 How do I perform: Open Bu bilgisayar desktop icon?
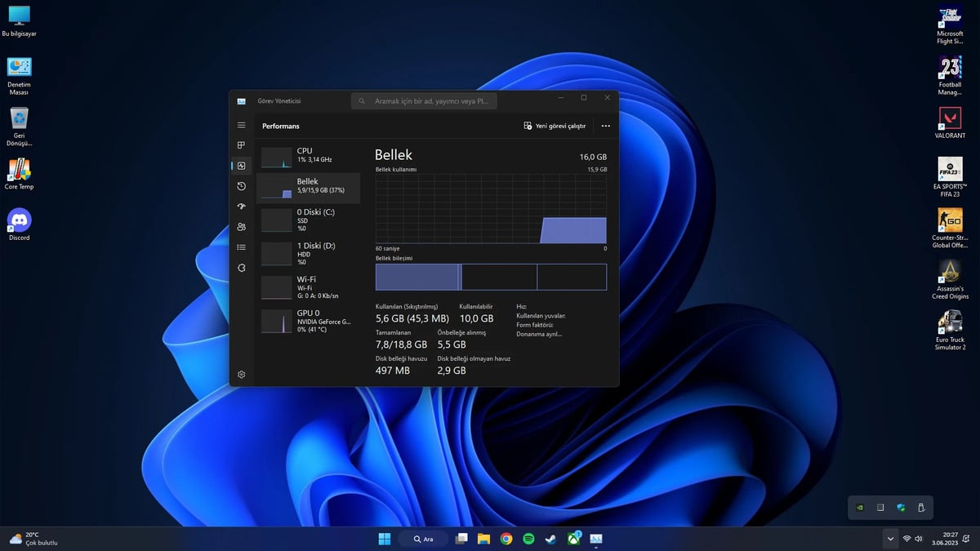tap(19, 21)
